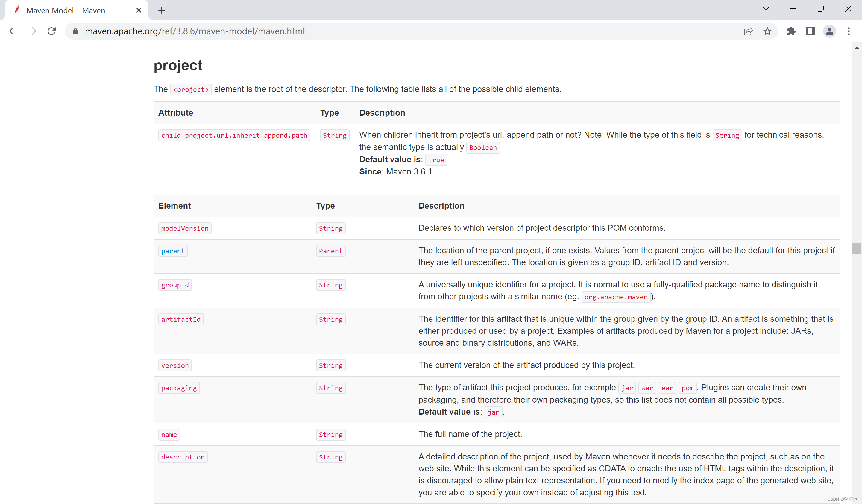Click the groupId element name
Screen dimensions: 862x504
click(x=175, y=285)
